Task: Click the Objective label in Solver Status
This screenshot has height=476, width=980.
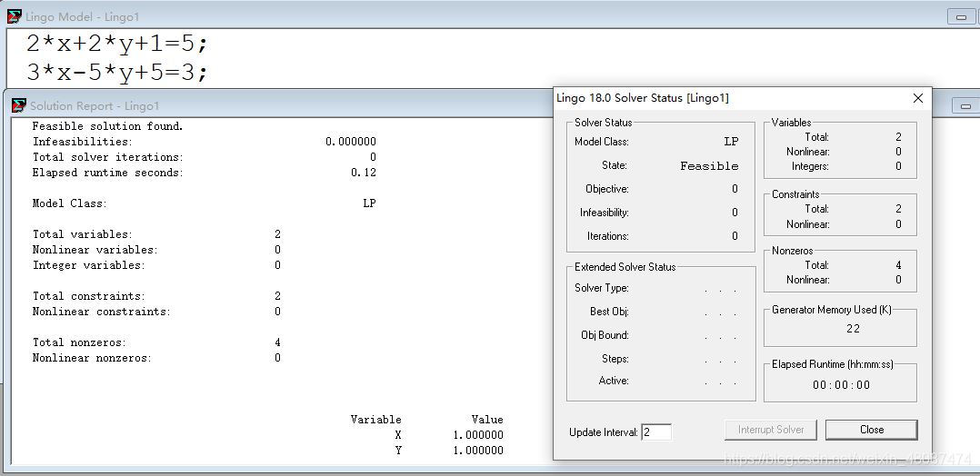Action: (607, 189)
